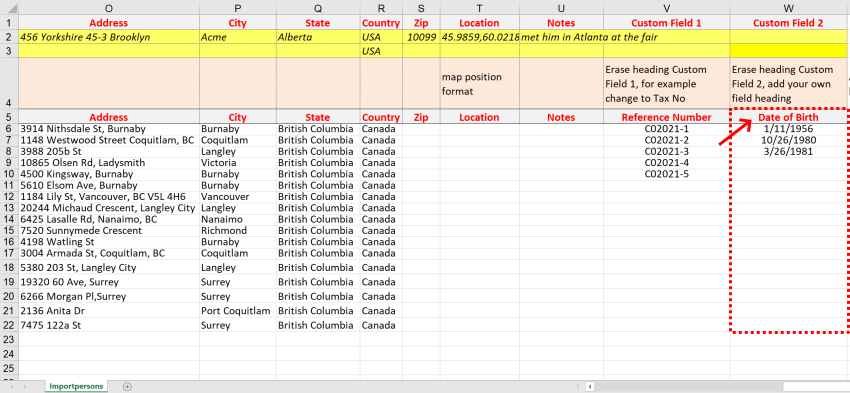Viewport: 850px width, 393px height.
Task: Select row 23 header
Action: [x=9, y=339]
